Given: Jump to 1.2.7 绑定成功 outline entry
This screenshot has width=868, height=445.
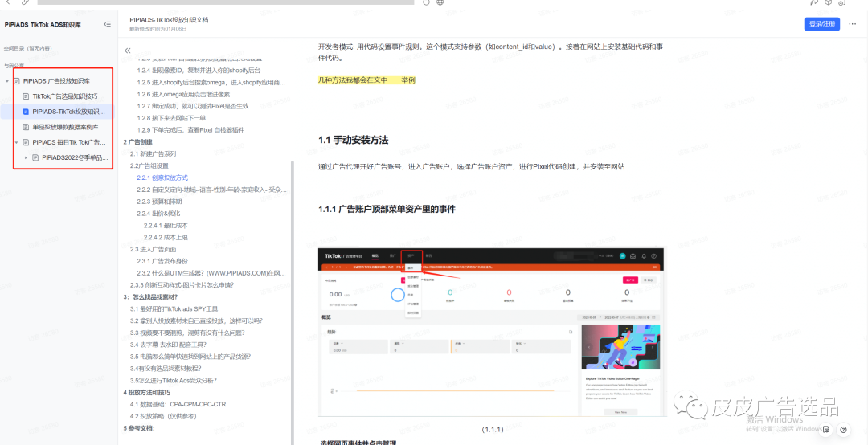Looking at the screenshot, I should (193, 106).
